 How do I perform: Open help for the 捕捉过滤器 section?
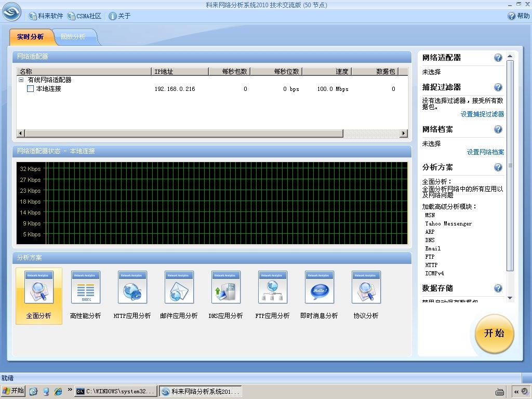(498, 87)
